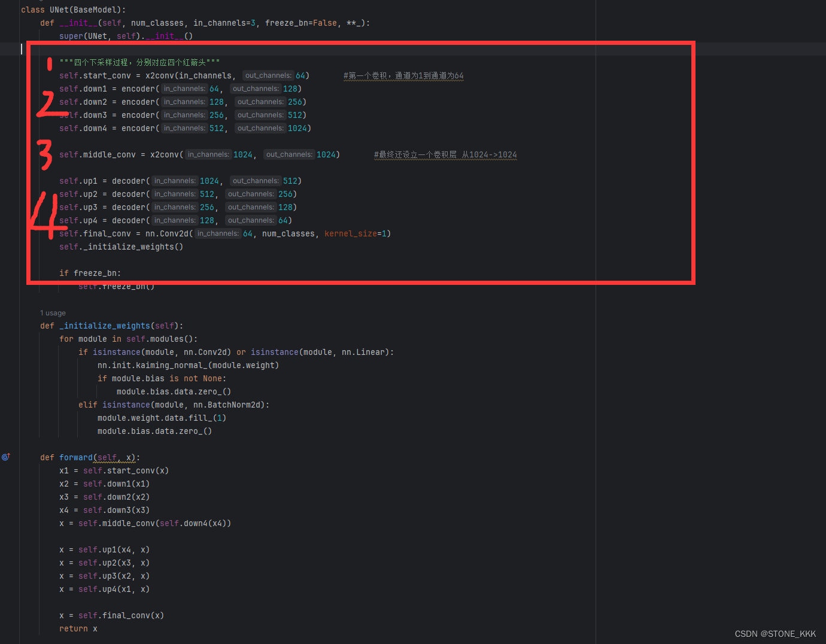The image size is (826, 644).
Task: Click 'self.down4(x4)' inside the middle_conv call
Action: (x=193, y=523)
